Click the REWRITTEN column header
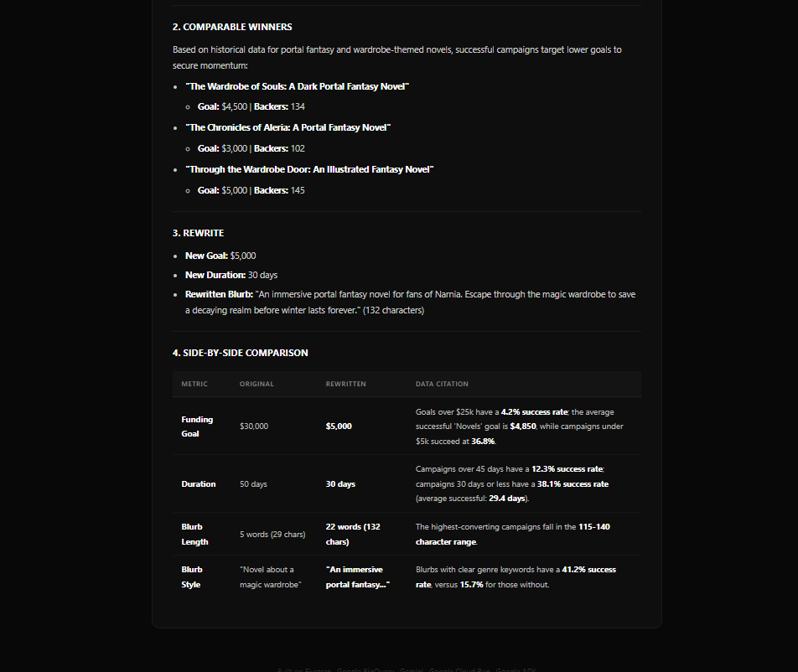Viewport: 798px width, 672px height. [345, 384]
